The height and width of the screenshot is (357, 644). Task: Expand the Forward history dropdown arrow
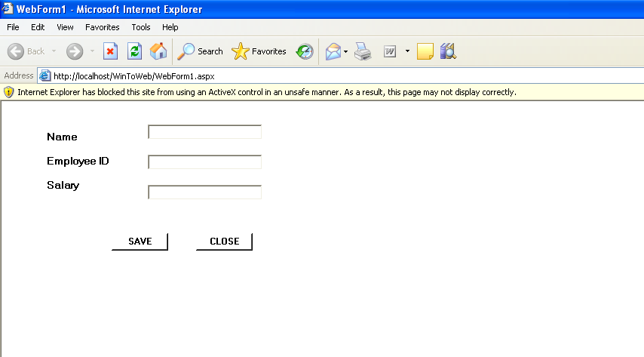[92, 51]
